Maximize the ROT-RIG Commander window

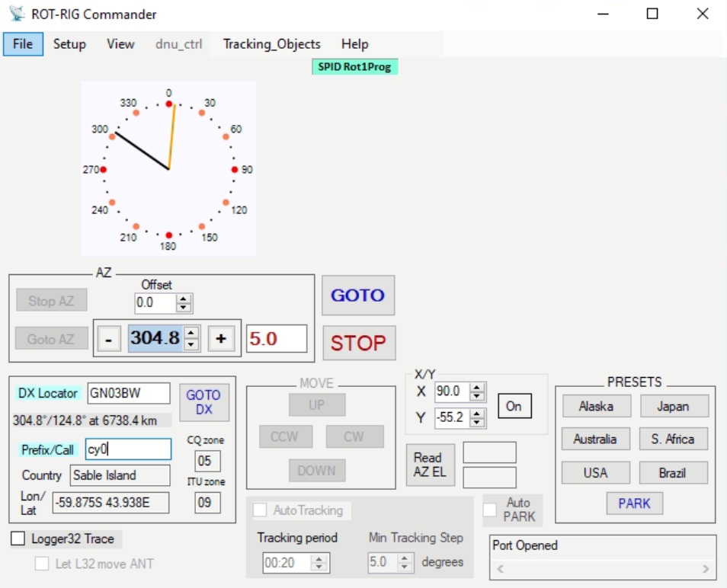pyautogui.click(x=652, y=14)
